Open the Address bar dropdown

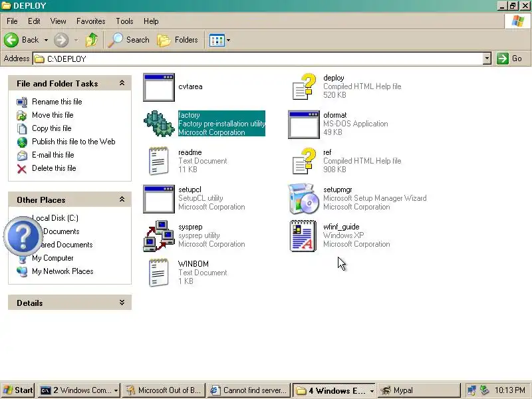[487, 59]
